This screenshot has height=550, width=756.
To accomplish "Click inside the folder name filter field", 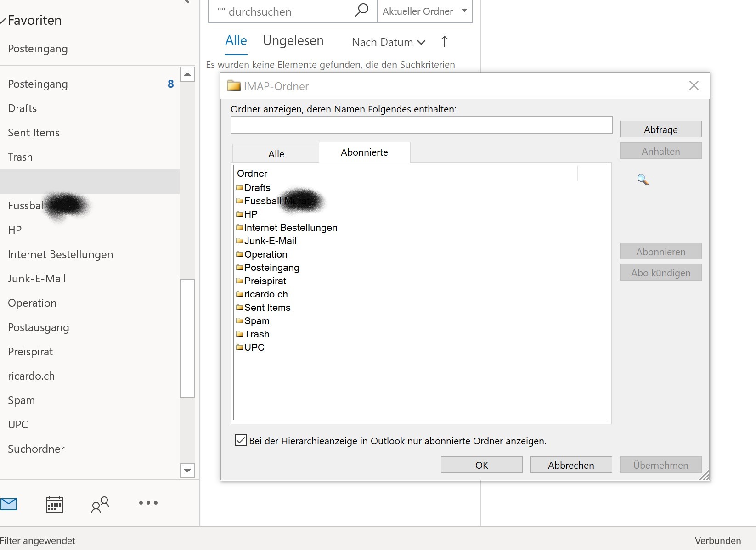I will 421,125.
